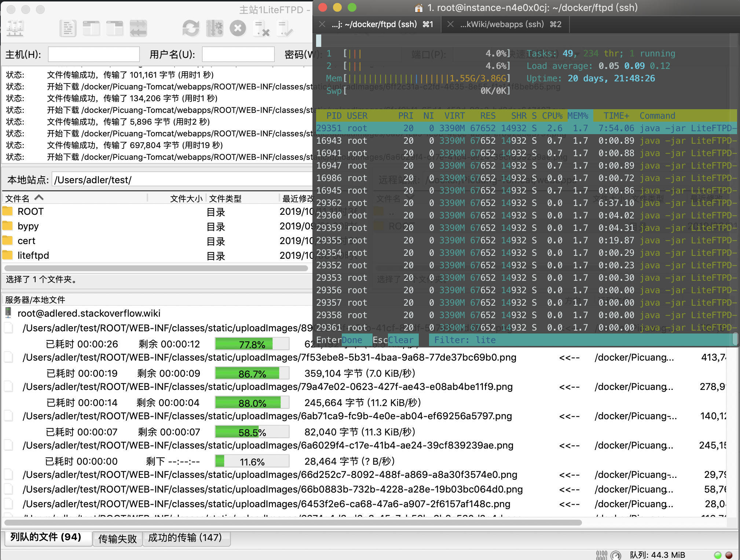Close the kWiki/webapps ssh terminal tab
Image resolution: width=740 pixels, height=560 pixels.
(450, 24)
